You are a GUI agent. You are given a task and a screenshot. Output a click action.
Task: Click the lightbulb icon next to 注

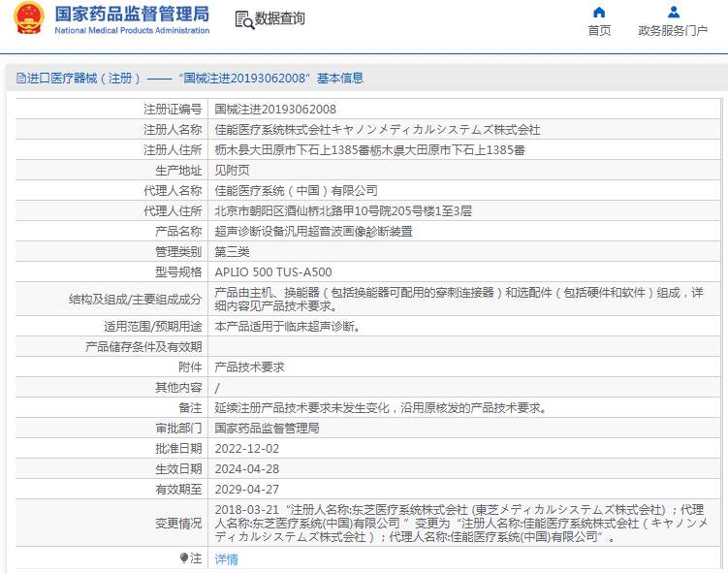click(x=184, y=558)
